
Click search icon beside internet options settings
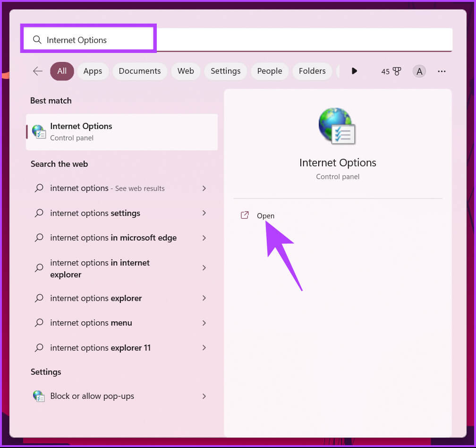coord(39,213)
